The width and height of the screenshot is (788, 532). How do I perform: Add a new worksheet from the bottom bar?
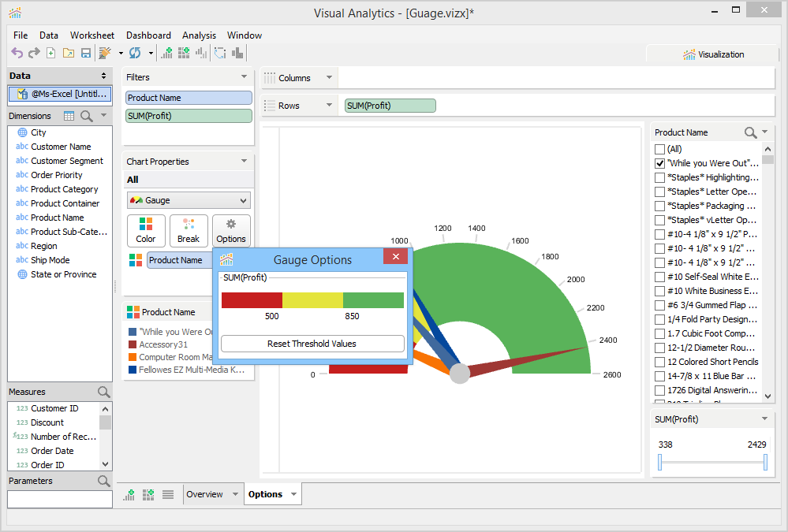click(129, 495)
